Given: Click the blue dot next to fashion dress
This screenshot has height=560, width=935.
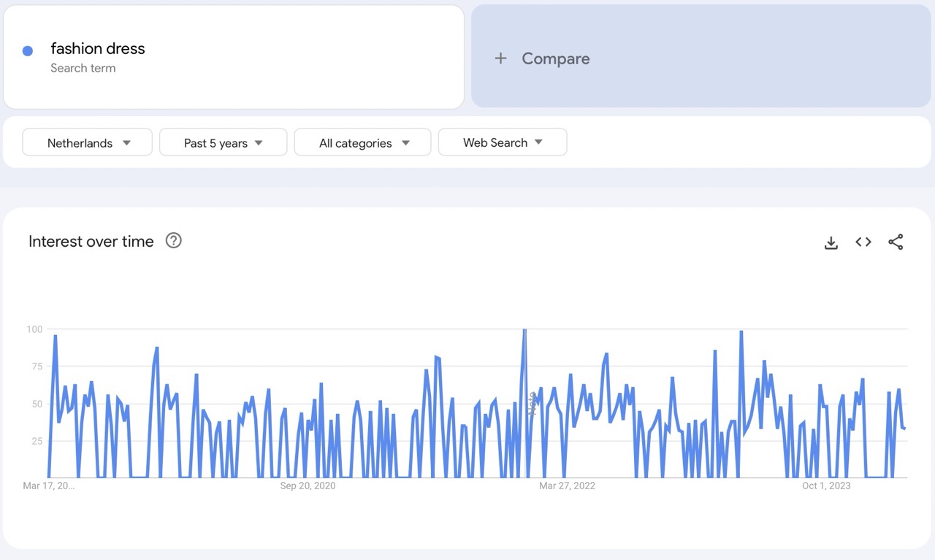Looking at the screenshot, I should [28, 50].
